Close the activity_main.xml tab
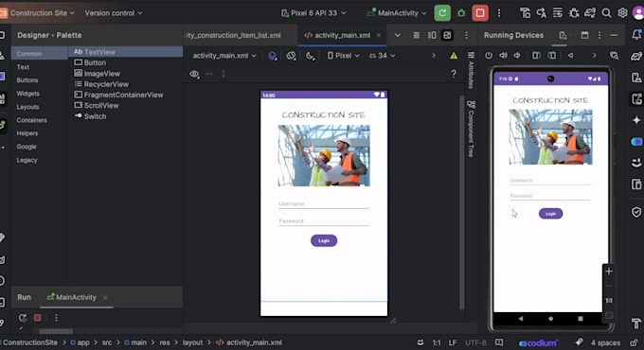 click(379, 35)
